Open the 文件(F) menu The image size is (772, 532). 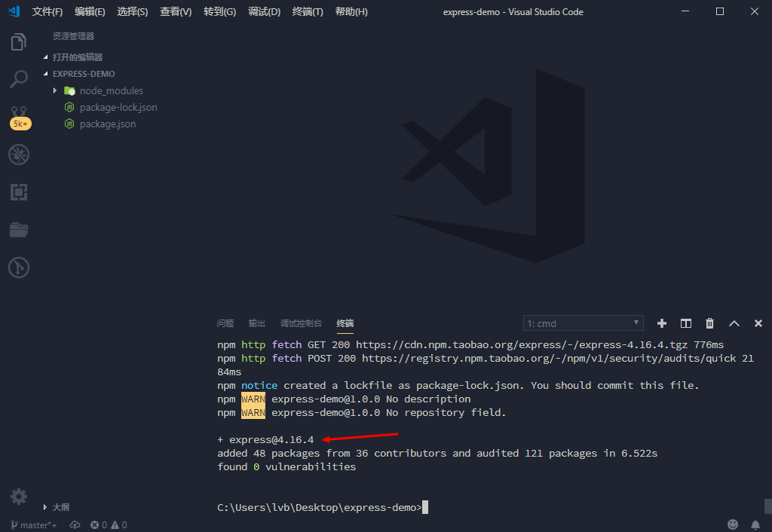tap(47, 12)
